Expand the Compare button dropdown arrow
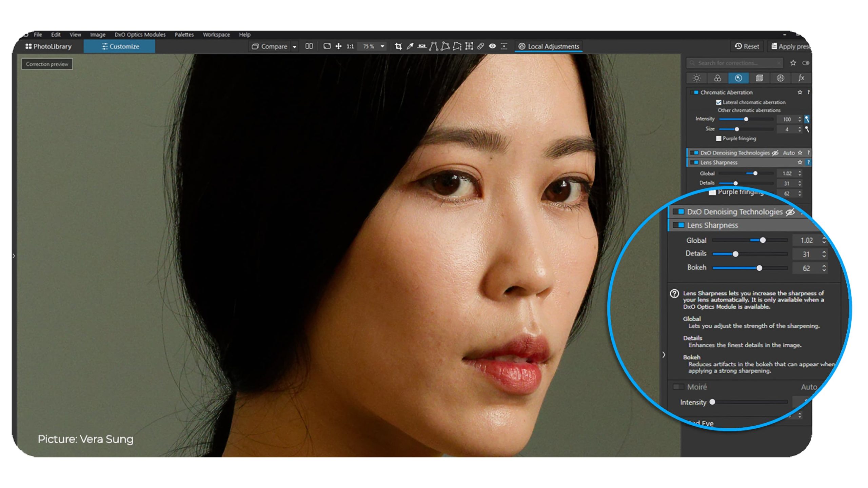This screenshot has height=488, width=868. [295, 46]
